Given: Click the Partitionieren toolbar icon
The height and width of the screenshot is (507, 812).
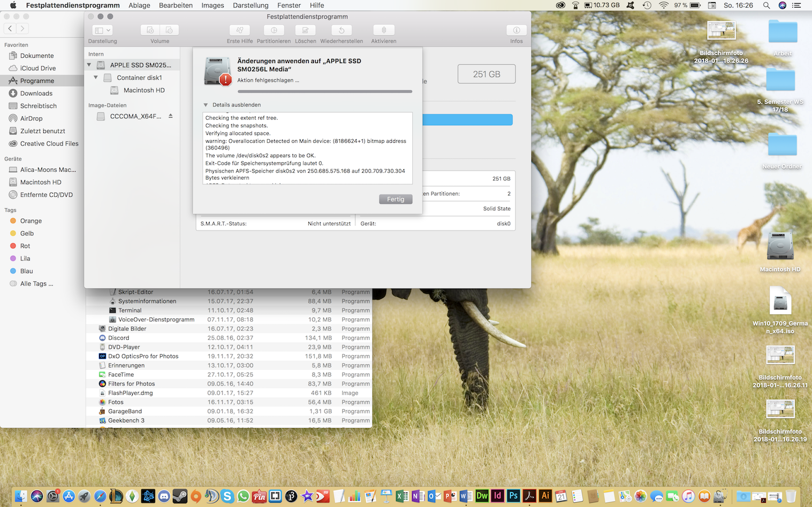Looking at the screenshot, I should click(x=274, y=30).
